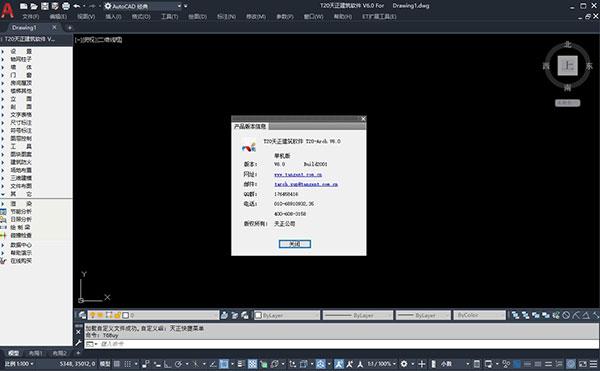Open the 文件(F) menu

pyautogui.click(x=30, y=16)
